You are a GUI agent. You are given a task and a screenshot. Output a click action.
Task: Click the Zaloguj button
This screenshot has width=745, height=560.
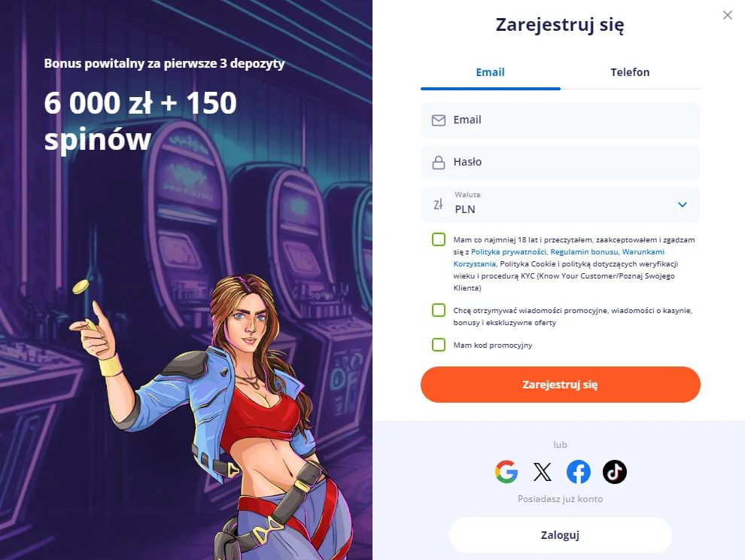560,535
